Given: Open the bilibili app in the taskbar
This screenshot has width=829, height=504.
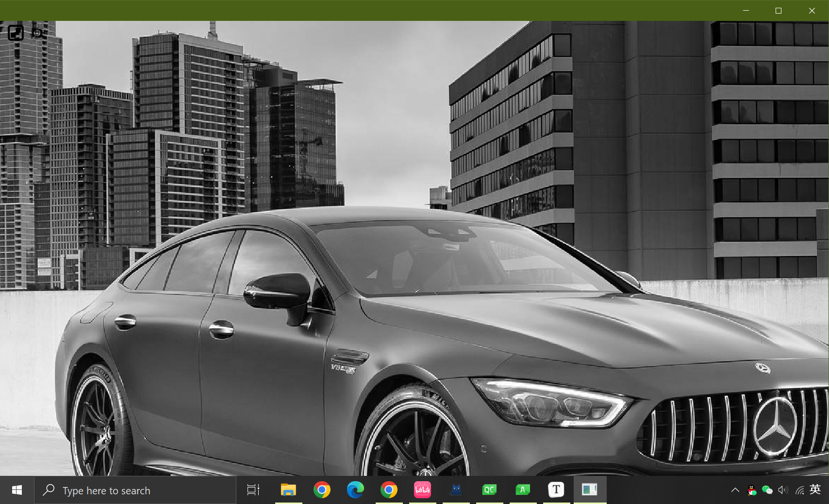Looking at the screenshot, I should (x=422, y=490).
